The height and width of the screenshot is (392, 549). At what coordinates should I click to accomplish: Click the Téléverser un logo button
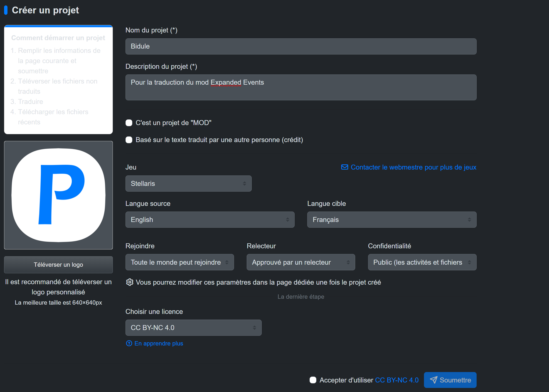[x=58, y=265]
